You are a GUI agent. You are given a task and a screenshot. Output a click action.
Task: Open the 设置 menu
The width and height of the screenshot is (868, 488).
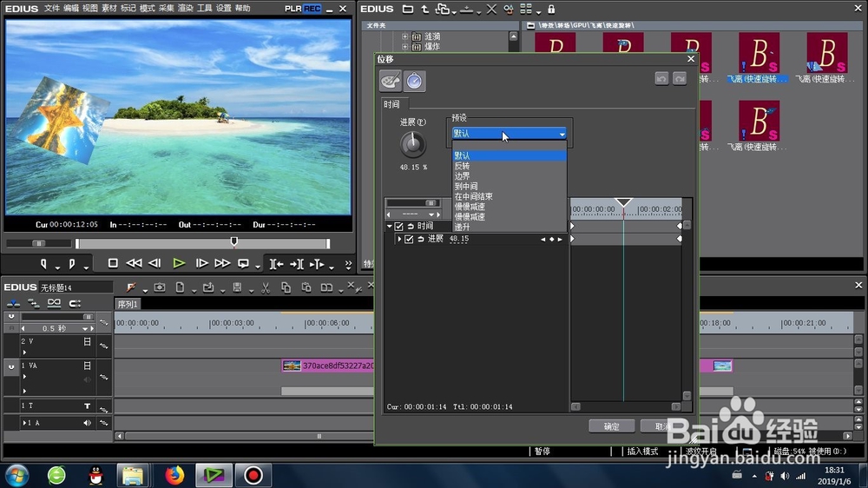tap(224, 9)
